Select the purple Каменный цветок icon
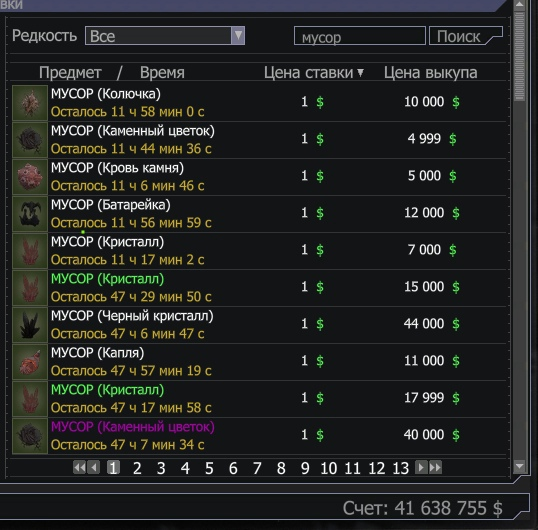This screenshot has height=530, width=538. [30, 436]
